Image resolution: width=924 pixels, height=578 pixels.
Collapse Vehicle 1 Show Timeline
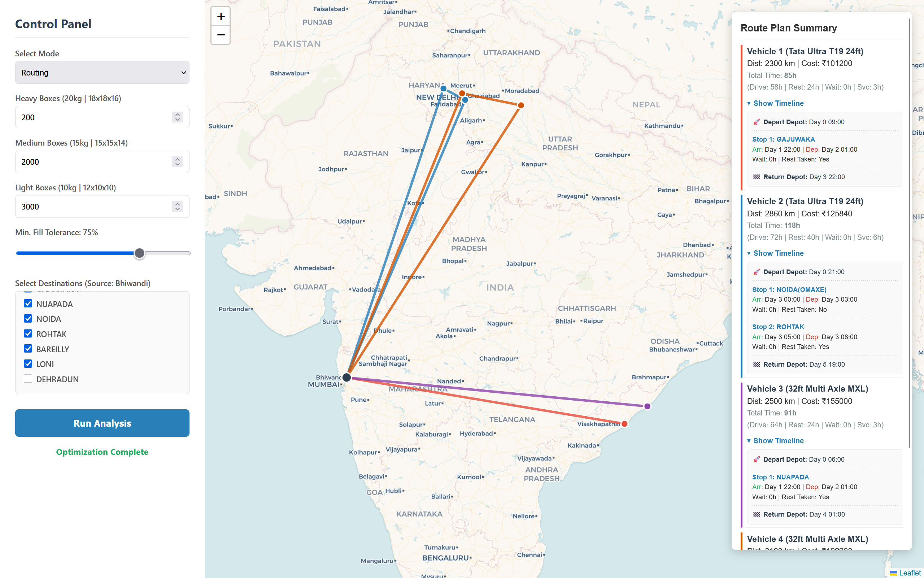(775, 103)
